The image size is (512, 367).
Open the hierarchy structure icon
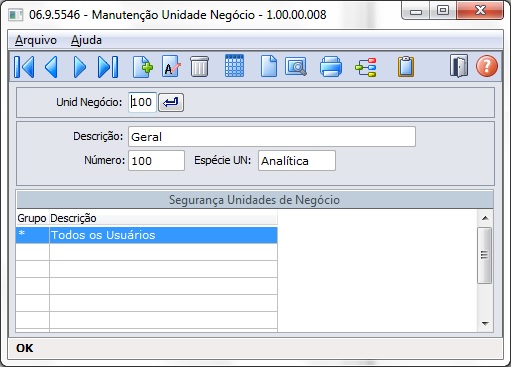point(366,67)
